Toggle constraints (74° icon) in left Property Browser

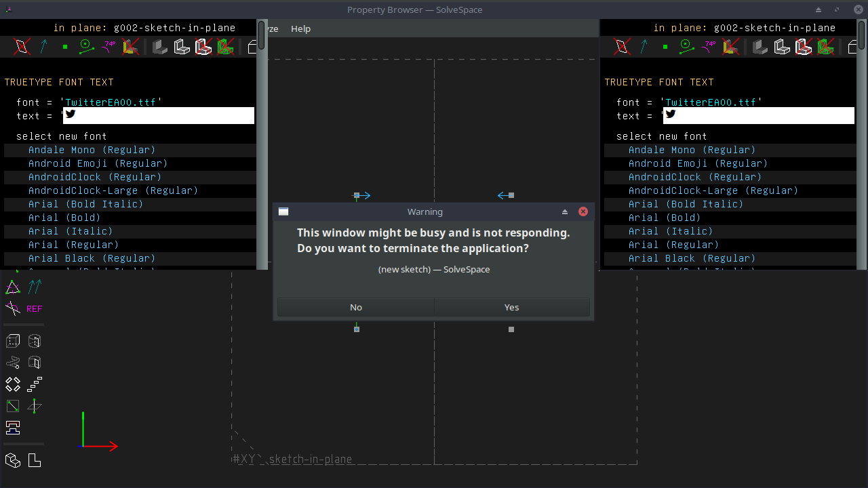tap(108, 46)
